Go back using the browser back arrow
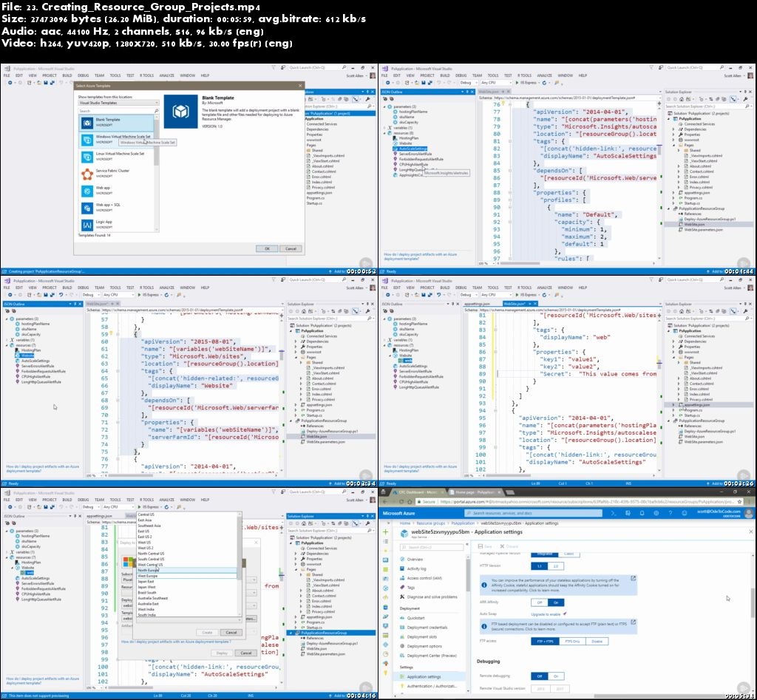Image resolution: width=757 pixels, height=700 pixels. pyautogui.click(x=384, y=502)
